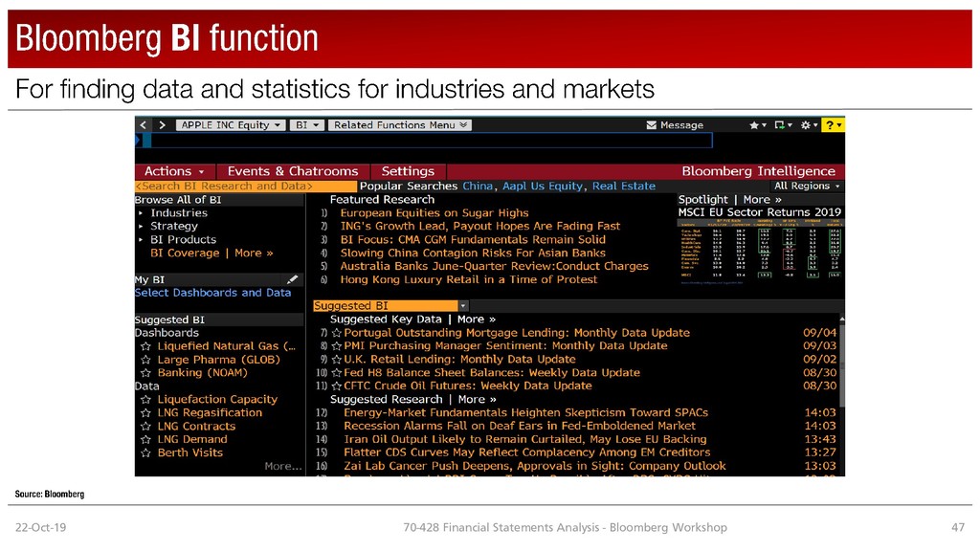Open the gear settings menu
The width and height of the screenshot is (980, 551).
pos(809,125)
